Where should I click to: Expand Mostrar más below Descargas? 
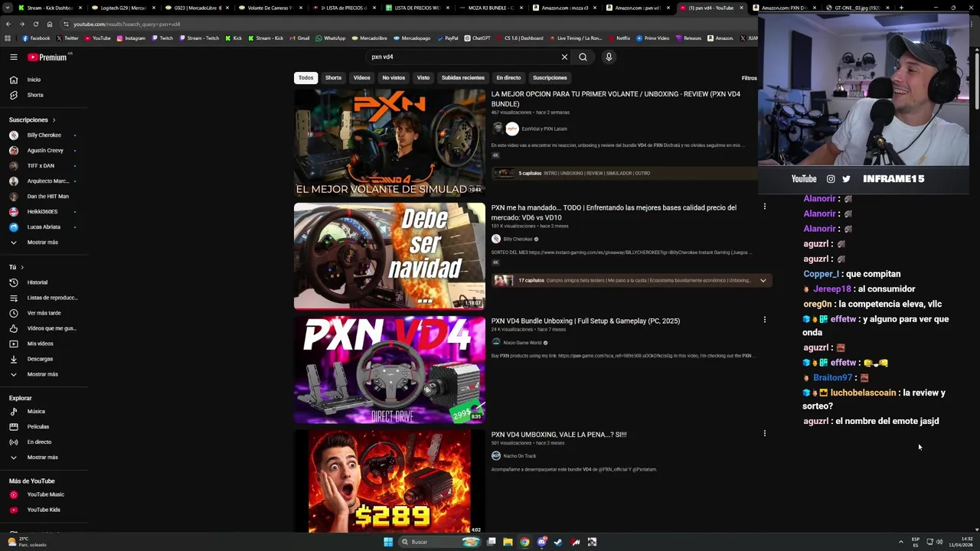[x=42, y=374]
